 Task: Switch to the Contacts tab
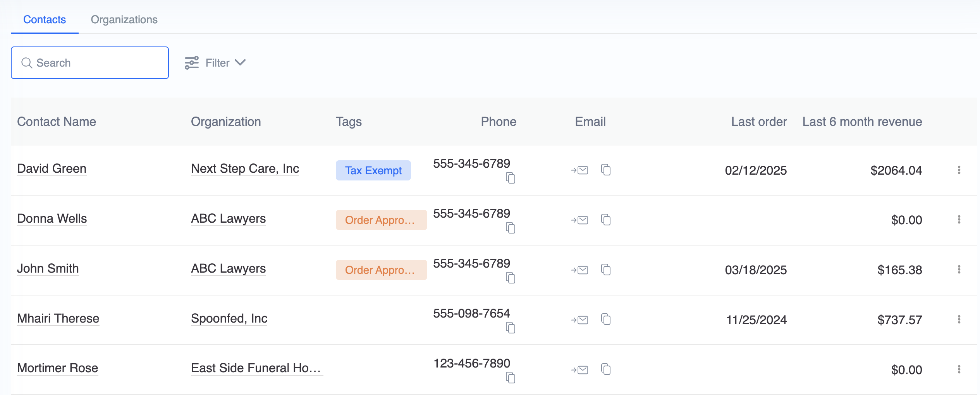click(x=45, y=19)
